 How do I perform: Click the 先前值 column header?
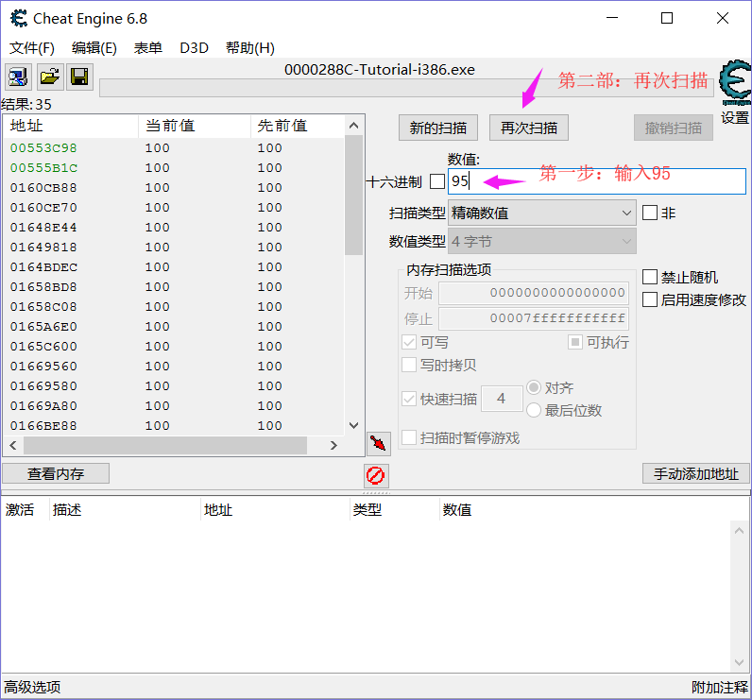click(x=298, y=126)
